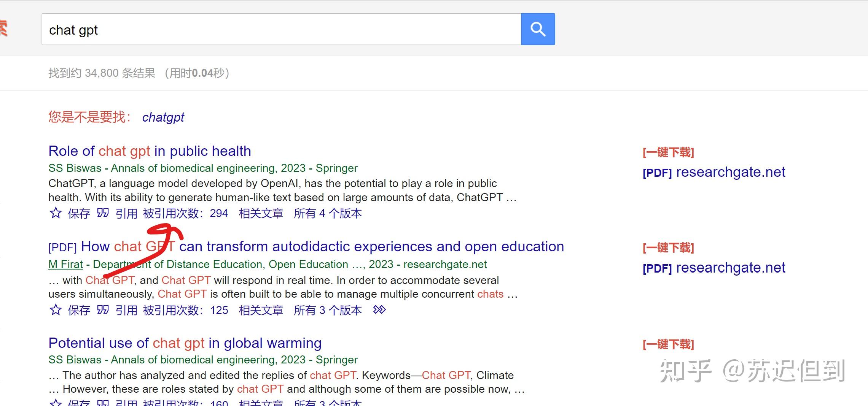Click one-click download for the global warming result

pos(668,344)
